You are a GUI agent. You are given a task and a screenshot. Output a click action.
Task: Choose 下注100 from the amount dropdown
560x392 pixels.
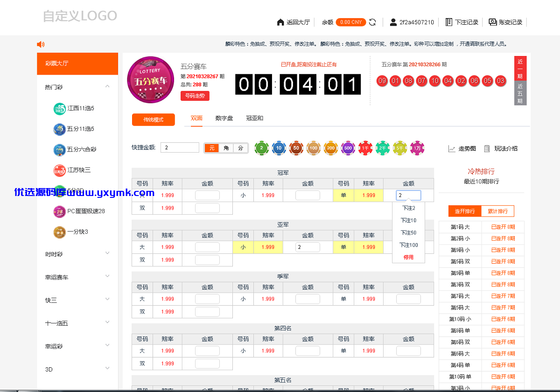tap(409, 245)
